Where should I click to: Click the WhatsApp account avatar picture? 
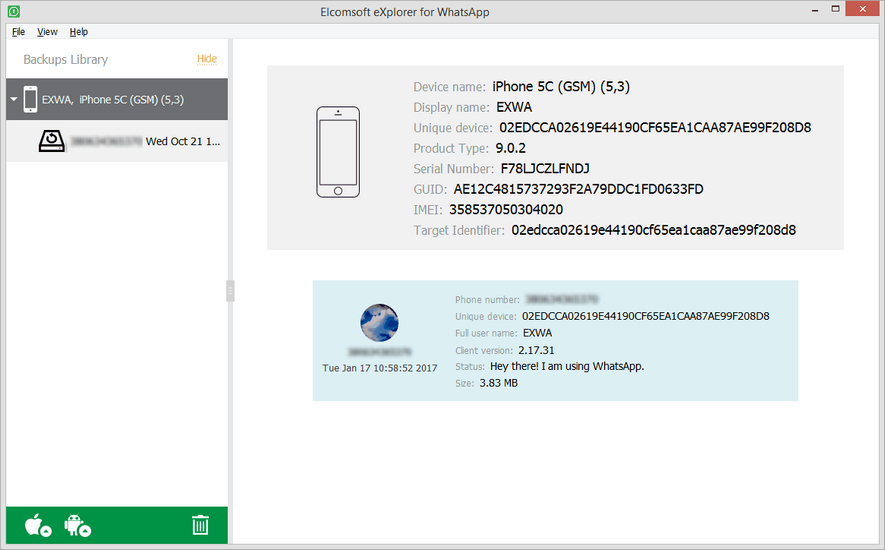[379, 322]
